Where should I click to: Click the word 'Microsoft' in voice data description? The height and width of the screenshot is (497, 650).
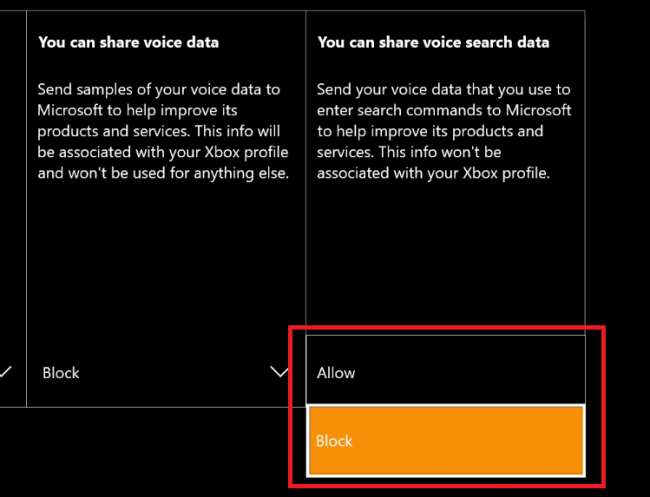pyautogui.click(x=72, y=110)
